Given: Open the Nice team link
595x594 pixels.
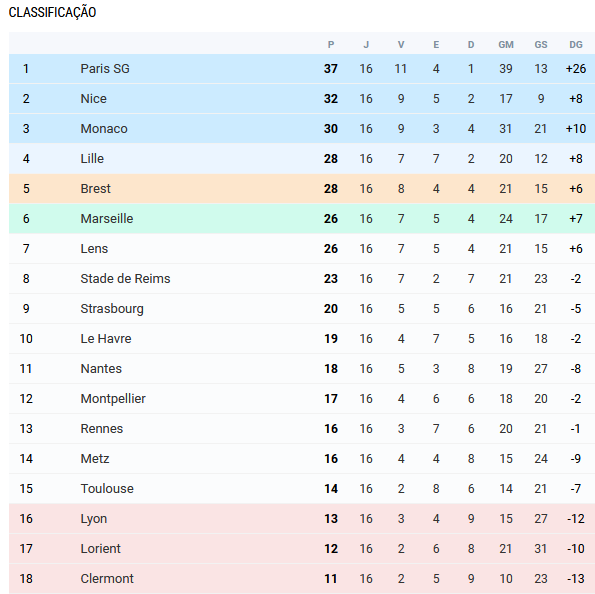Looking at the screenshot, I should [x=93, y=99].
